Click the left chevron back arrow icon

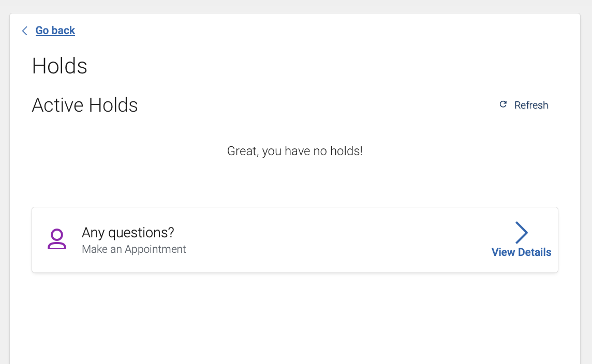pos(25,31)
